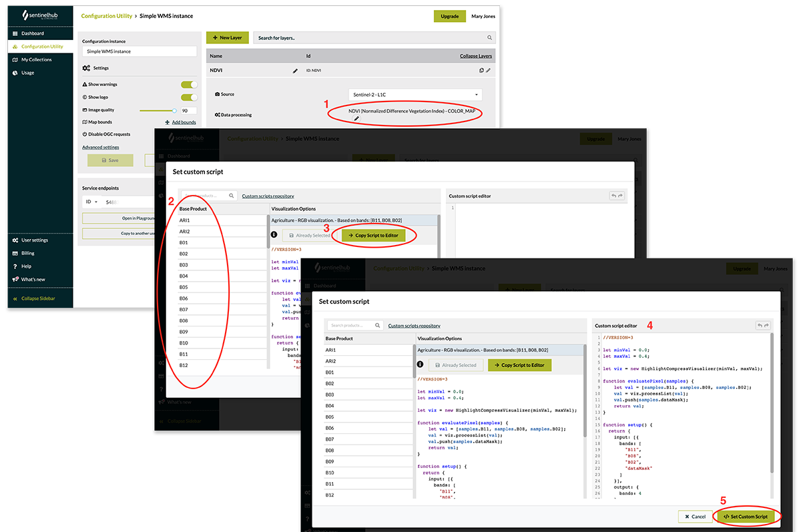This screenshot has width=801, height=532.
Task: Select the Agriculture RGB visualization in the middle dialog
Action: [x=353, y=220]
